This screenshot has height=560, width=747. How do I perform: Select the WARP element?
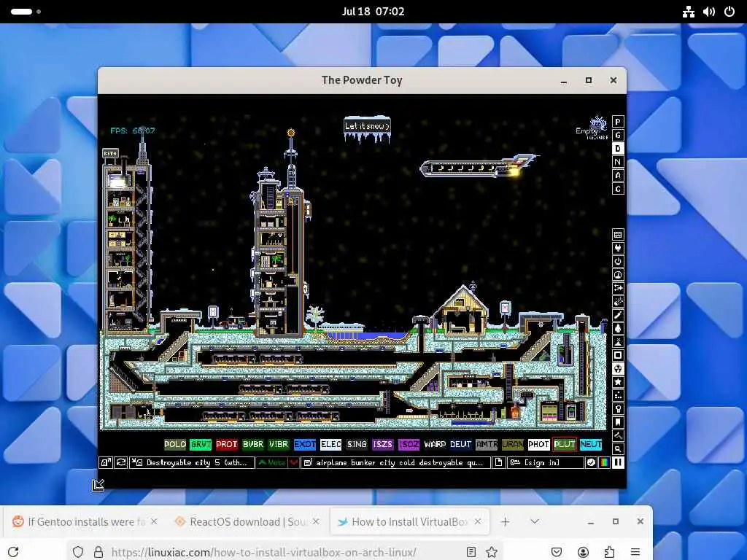[x=435, y=444]
